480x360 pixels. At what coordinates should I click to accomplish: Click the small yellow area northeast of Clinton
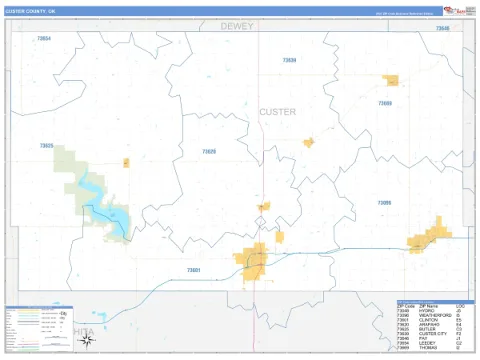tap(280, 237)
